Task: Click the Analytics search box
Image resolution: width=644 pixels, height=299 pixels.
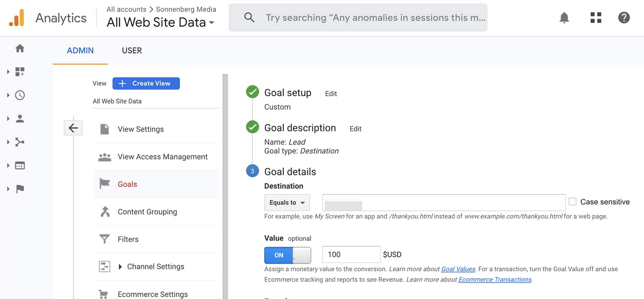Action: point(358,18)
